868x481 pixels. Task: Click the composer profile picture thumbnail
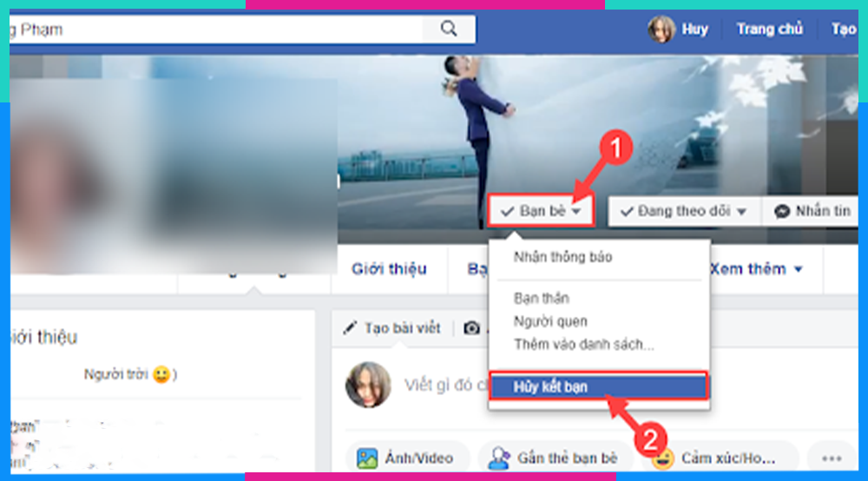click(x=368, y=385)
